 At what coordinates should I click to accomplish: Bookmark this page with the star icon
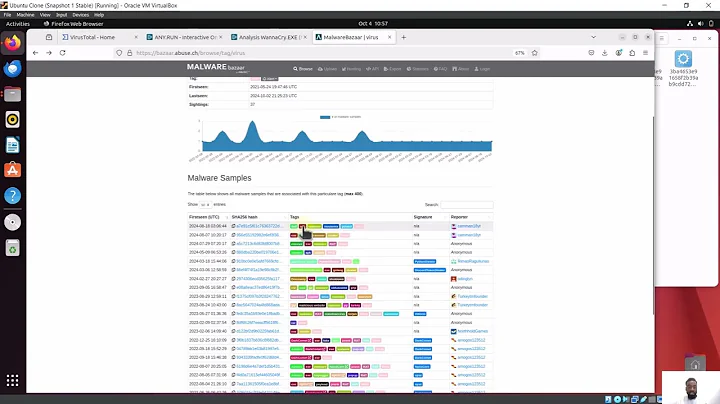click(x=534, y=53)
